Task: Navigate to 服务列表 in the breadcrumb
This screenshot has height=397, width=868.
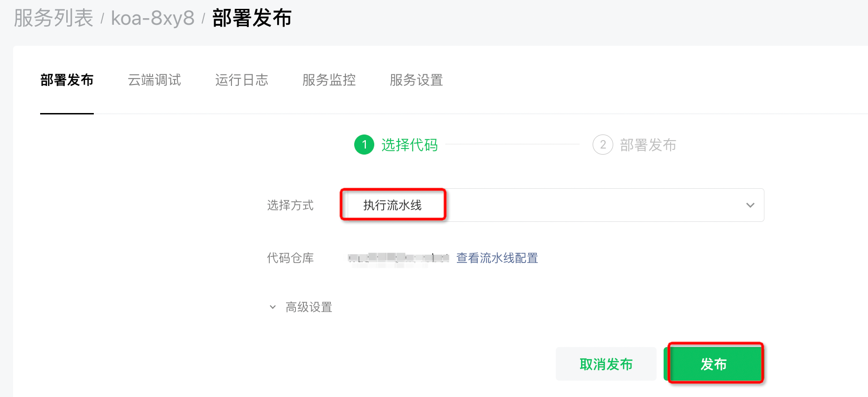Action: [x=54, y=18]
